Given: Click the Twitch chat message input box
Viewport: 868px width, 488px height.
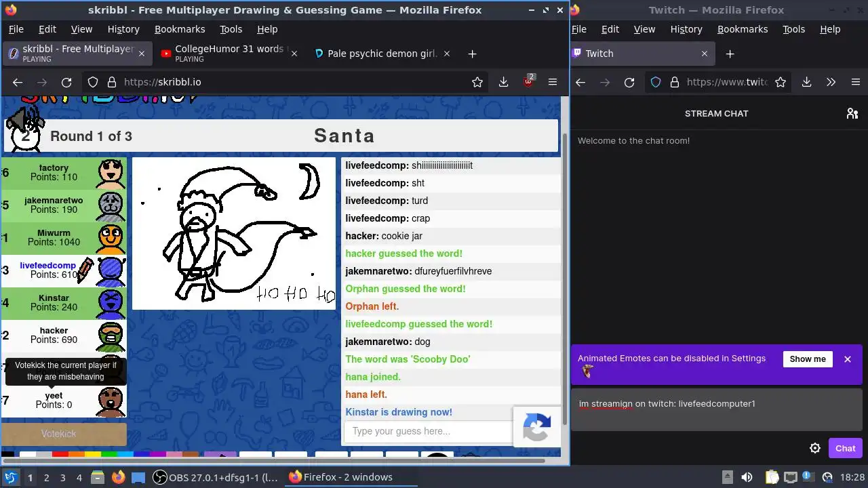Looking at the screenshot, I should tap(716, 409).
